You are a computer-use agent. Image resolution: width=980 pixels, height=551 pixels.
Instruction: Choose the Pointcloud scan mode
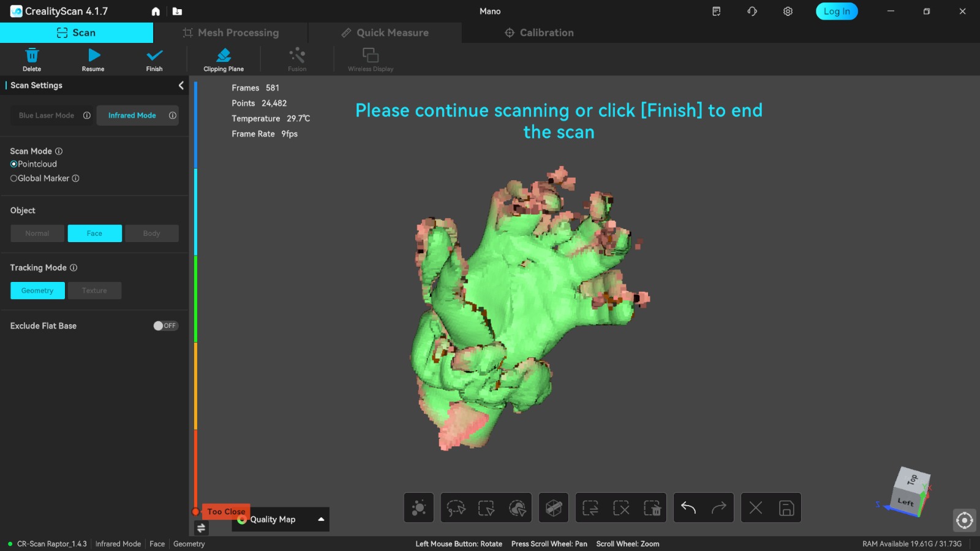point(34,164)
